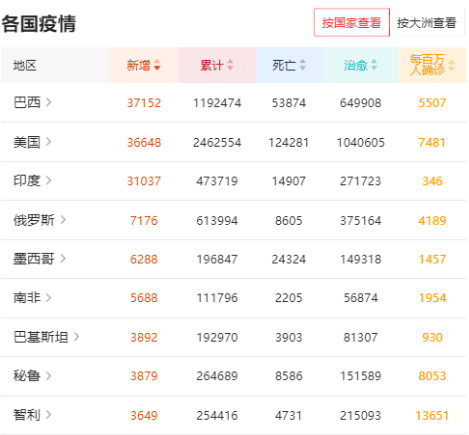Expand 印度 row chevron
The width and height of the screenshot is (469, 435).
pyautogui.click(x=49, y=180)
